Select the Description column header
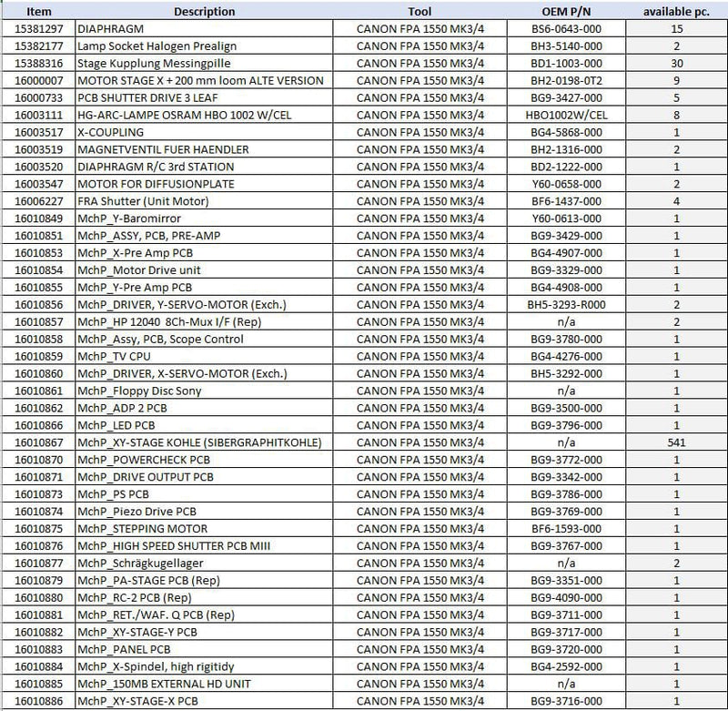The image size is (728, 711). pyautogui.click(x=204, y=12)
